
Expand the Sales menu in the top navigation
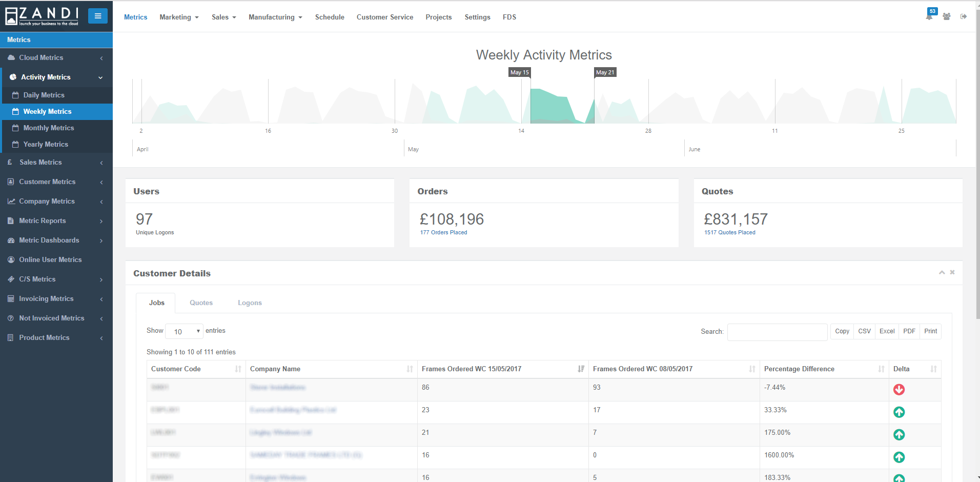pyautogui.click(x=223, y=17)
